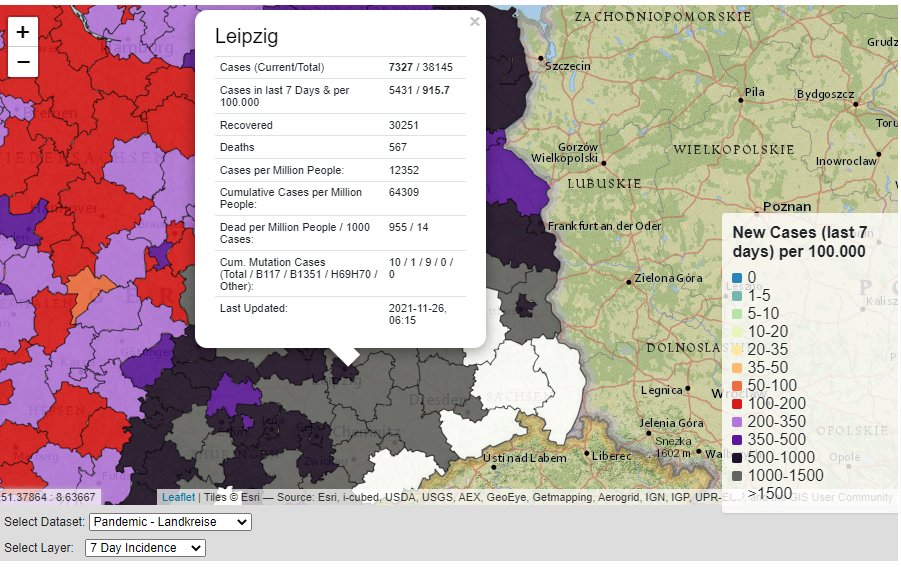Screen dimensions: 901x567
Task: Click Zielona Góra city marker
Action: tap(629, 282)
